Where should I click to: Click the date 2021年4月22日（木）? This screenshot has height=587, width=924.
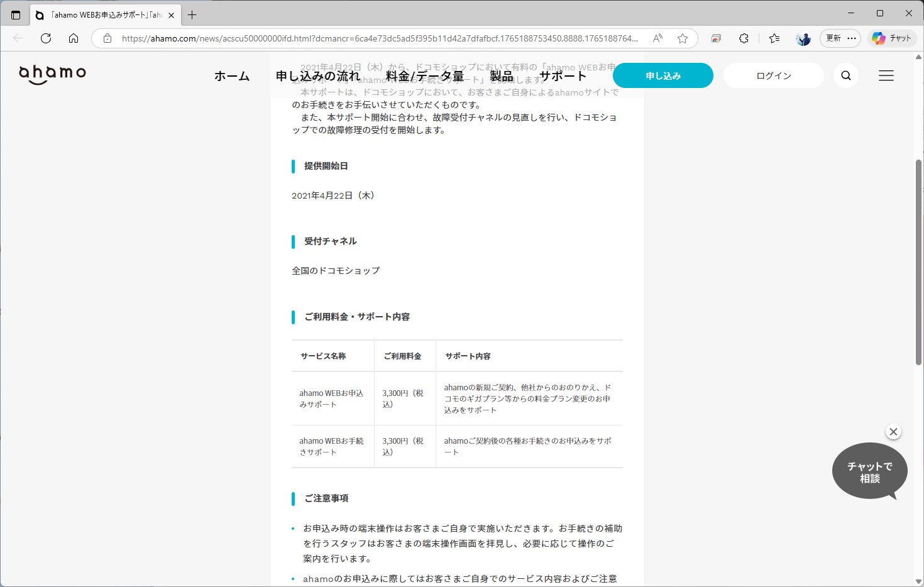pyautogui.click(x=333, y=195)
